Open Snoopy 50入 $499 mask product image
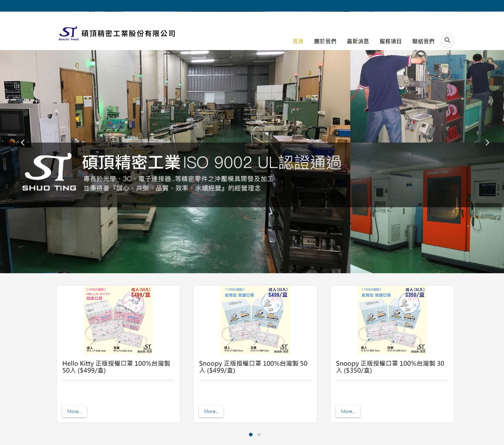This screenshot has width=504, height=445. pyautogui.click(x=255, y=320)
